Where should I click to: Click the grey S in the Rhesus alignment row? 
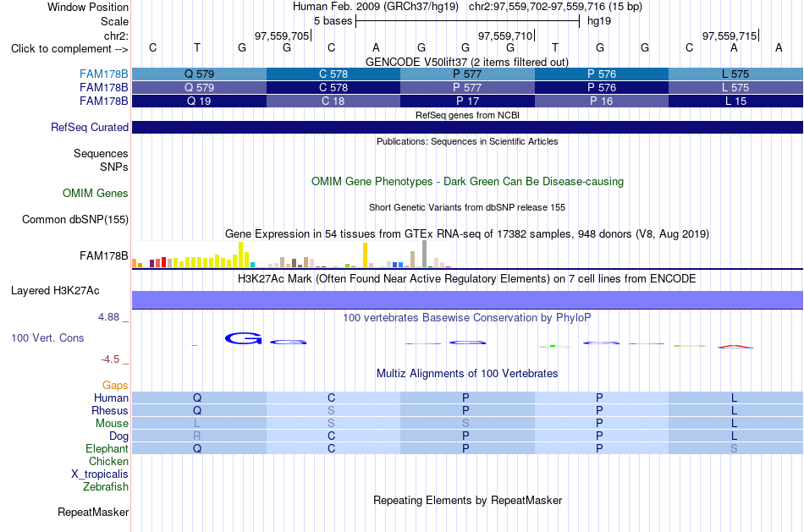click(331, 410)
